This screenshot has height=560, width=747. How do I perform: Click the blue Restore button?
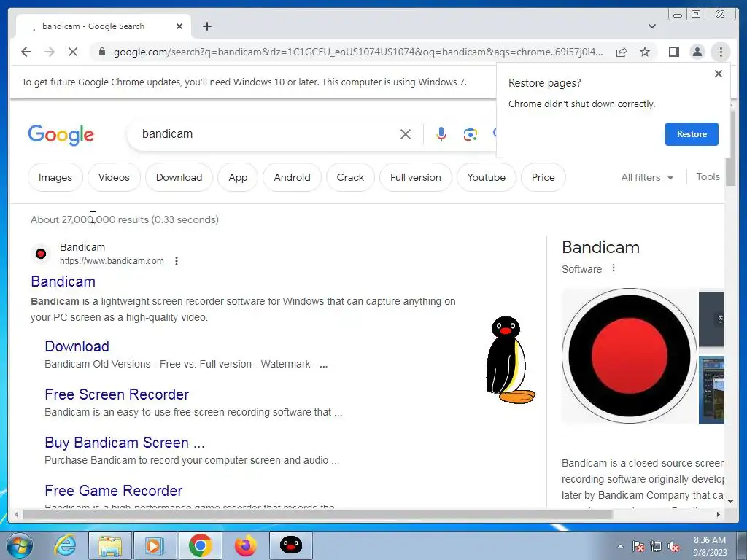click(692, 134)
